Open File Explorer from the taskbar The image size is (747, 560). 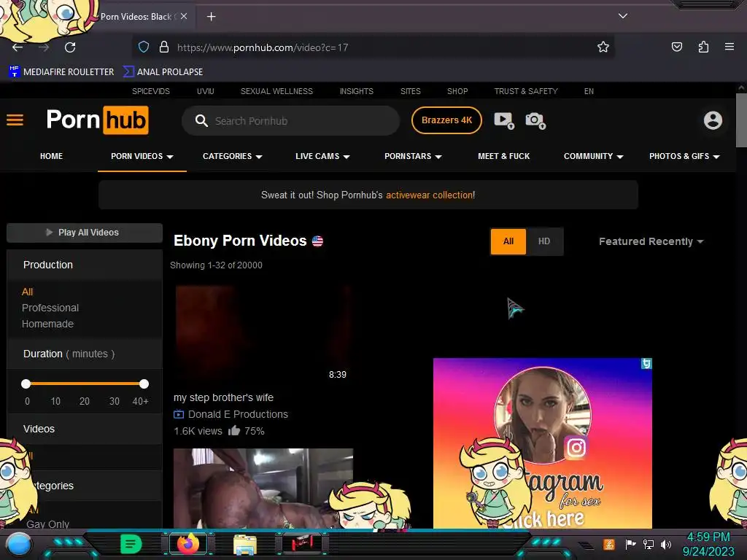[245, 544]
